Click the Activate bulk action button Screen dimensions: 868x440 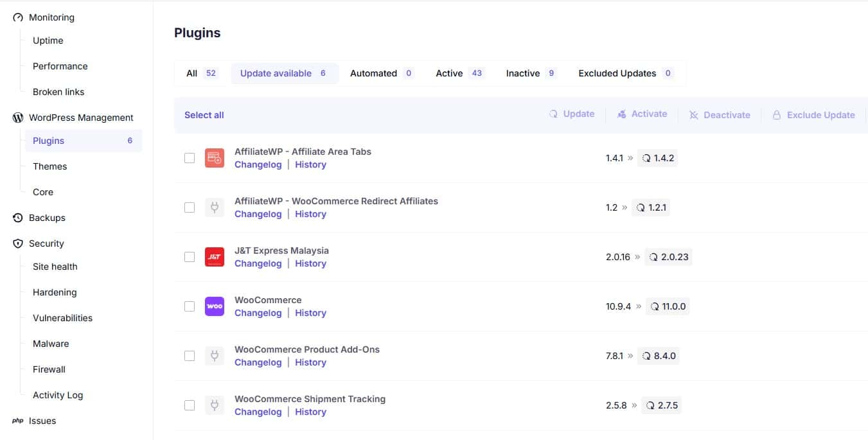642,114
